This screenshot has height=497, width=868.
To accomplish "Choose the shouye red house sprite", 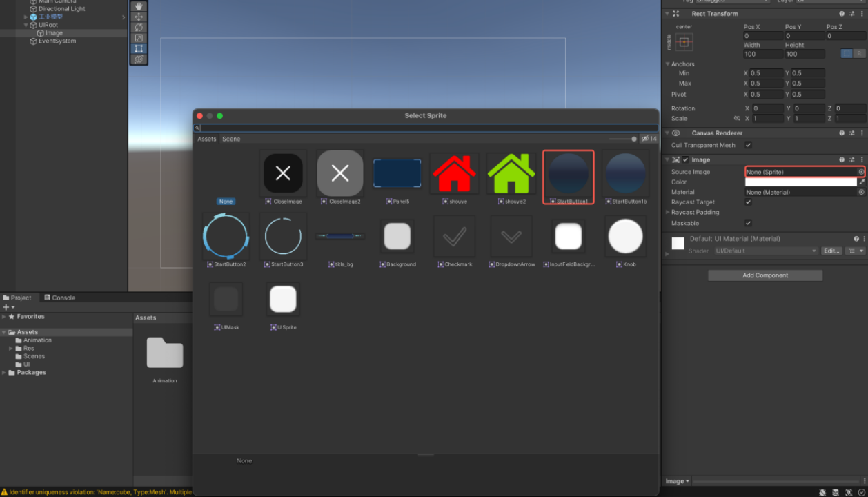I will 455,178.
